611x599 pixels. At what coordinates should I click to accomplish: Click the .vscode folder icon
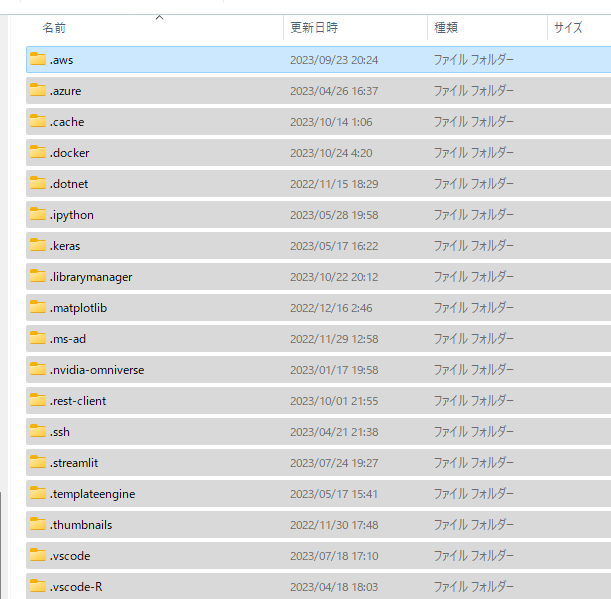pos(38,555)
